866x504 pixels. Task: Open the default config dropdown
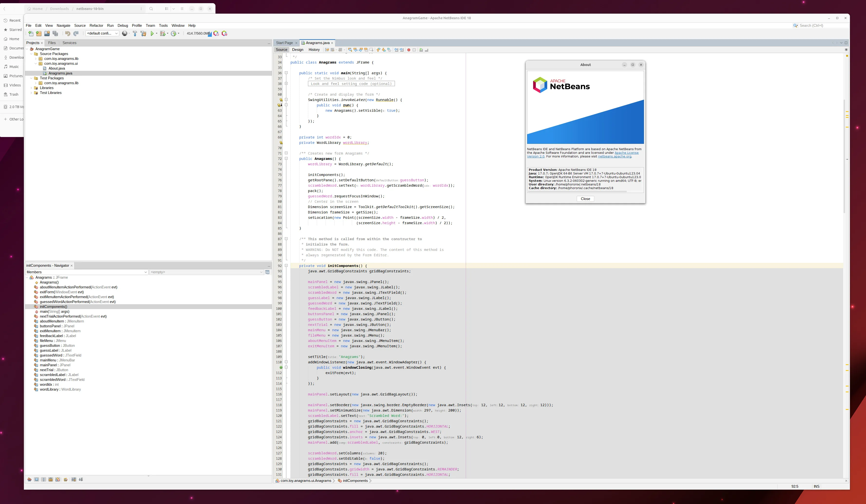point(102,33)
